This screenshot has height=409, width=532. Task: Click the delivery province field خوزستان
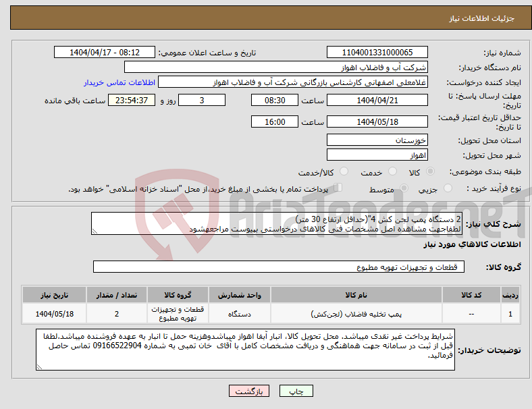click(377, 140)
